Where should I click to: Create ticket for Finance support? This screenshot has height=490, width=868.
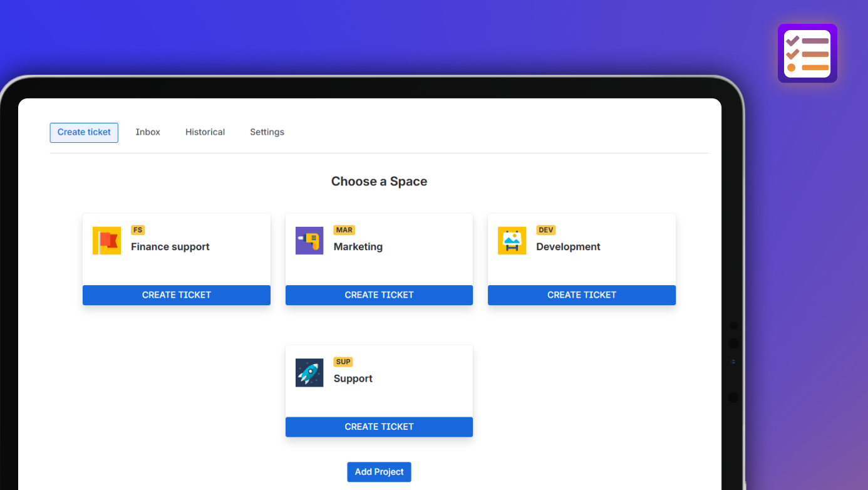177,295
